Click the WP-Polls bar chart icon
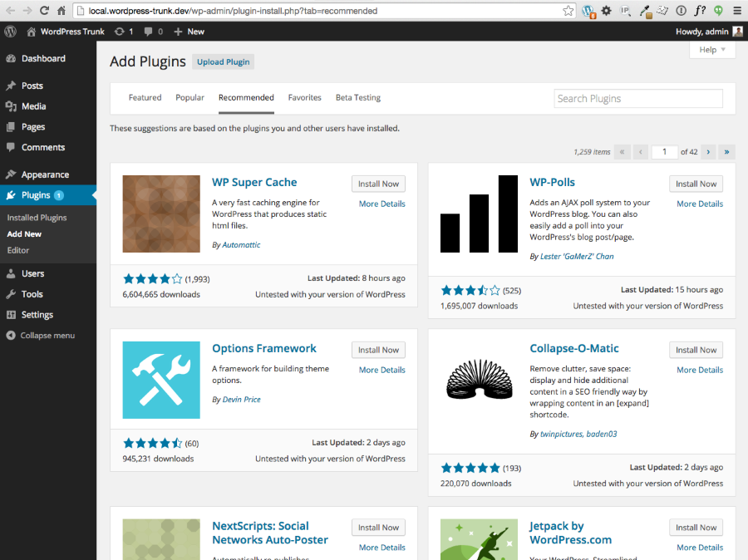Viewport: 748px width, 560px height. tap(479, 214)
